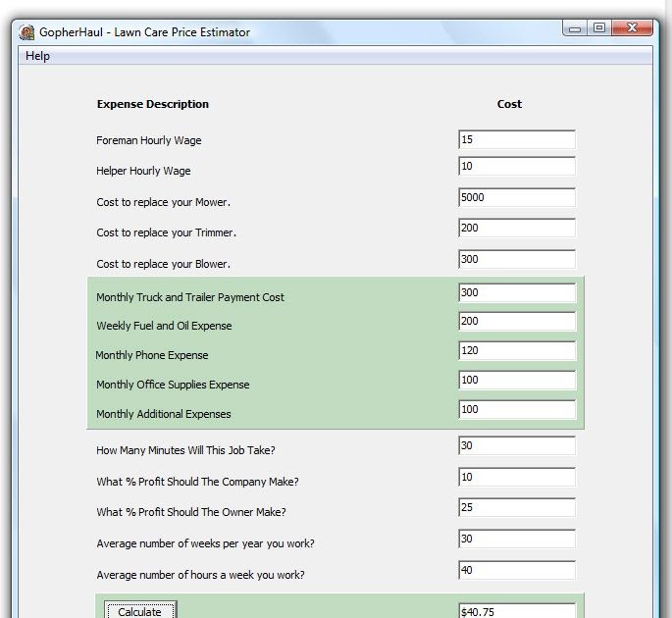Click the $40.75 result field
Image resolution: width=672 pixels, height=618 pixels.
pyautogui.click(x=517, y=611)
